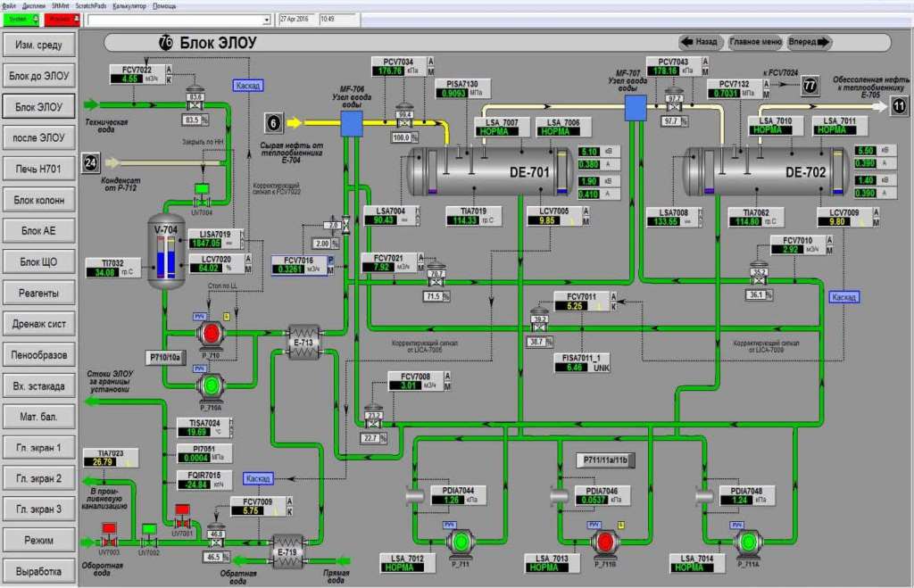Click LISA7019 value 1847.05
The image size is (914, 588).
tap(206, 243)
